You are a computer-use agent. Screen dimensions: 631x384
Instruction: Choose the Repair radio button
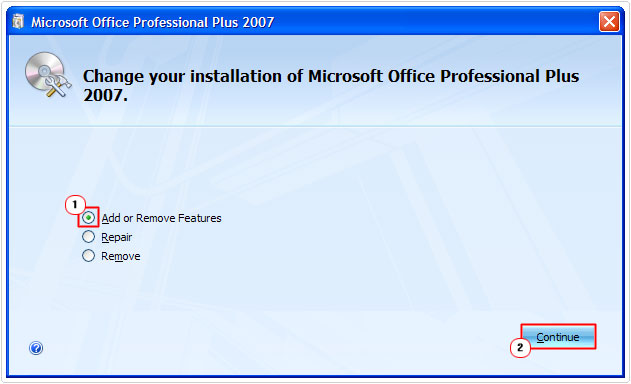pyautogui.click(x=88, y=237)
